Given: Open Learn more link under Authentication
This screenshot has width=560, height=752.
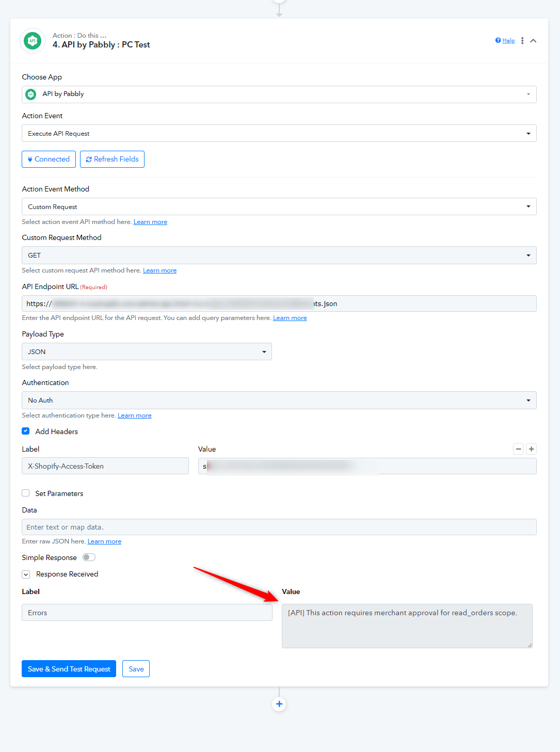Looking at the screenshot, I should [x=134, y=415].
